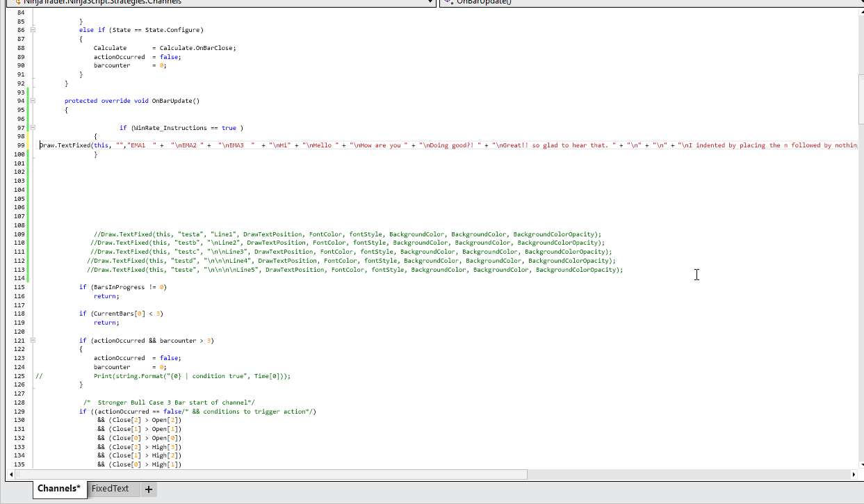The image size is (864, 504).
Task: Click the commented "testa" Draw.TextFixed line
Action: click(x=348, y=234)
